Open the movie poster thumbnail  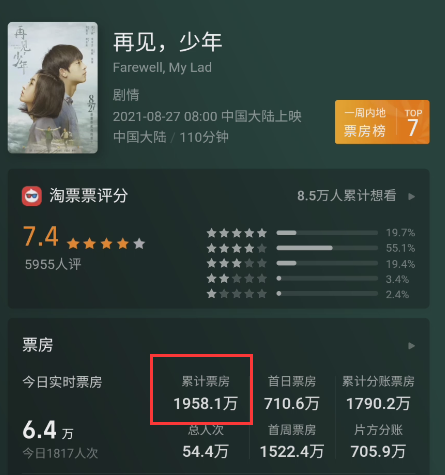pos(53,88)
